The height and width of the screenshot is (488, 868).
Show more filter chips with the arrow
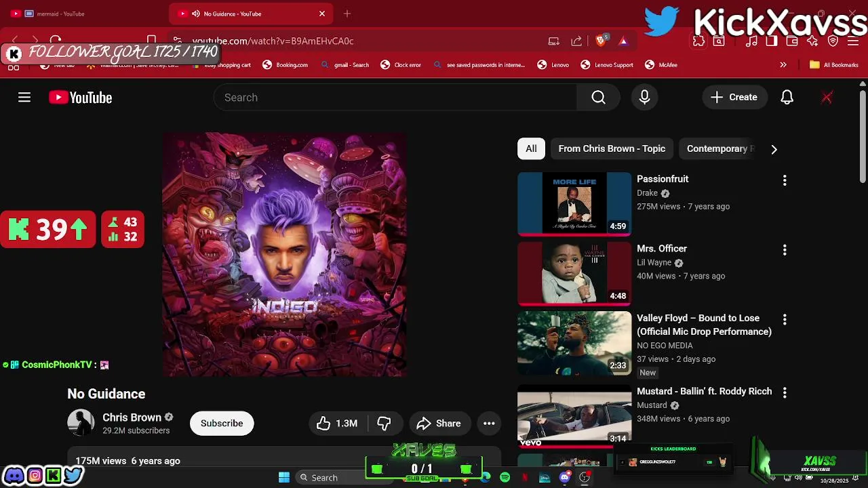click(x=774, y=149)
